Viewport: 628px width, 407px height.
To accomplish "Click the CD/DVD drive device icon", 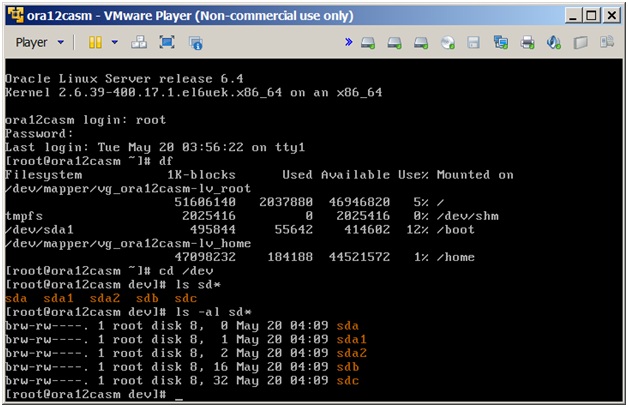I will (447, 42).
